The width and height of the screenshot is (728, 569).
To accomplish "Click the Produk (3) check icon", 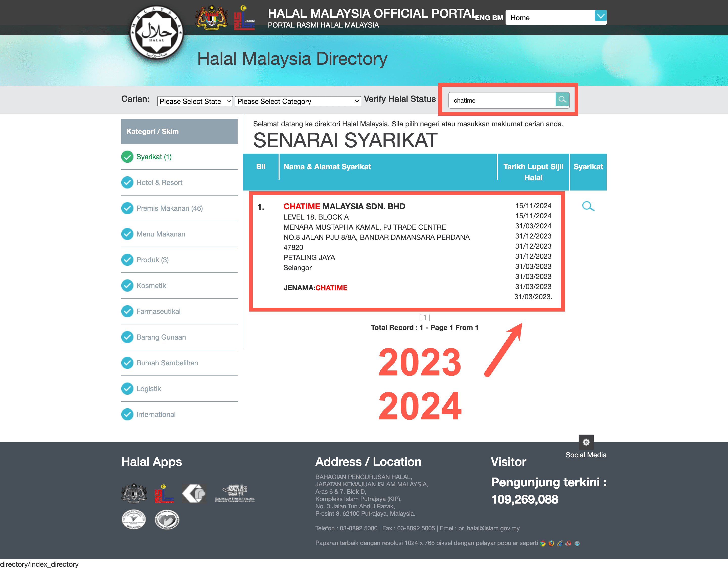I will (x=127, y=260).
